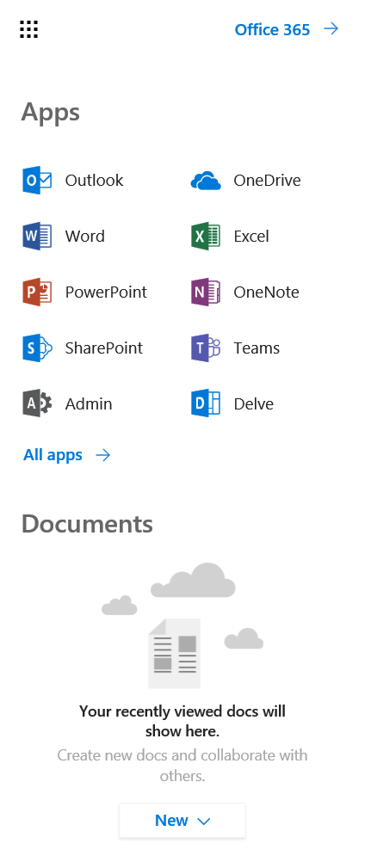371x868 pixels.
Task: Click the Excel label text
Action: (x=251, y=237)
